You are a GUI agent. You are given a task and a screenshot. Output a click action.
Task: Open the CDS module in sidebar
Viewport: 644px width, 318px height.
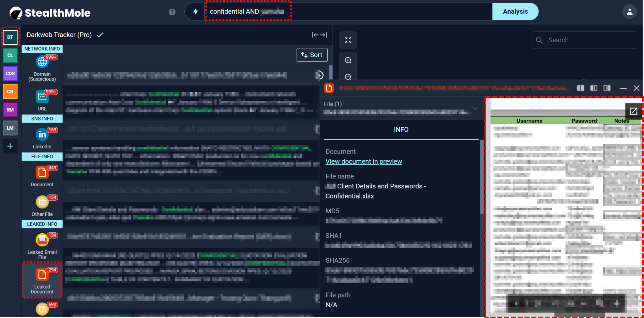point(10,73)
